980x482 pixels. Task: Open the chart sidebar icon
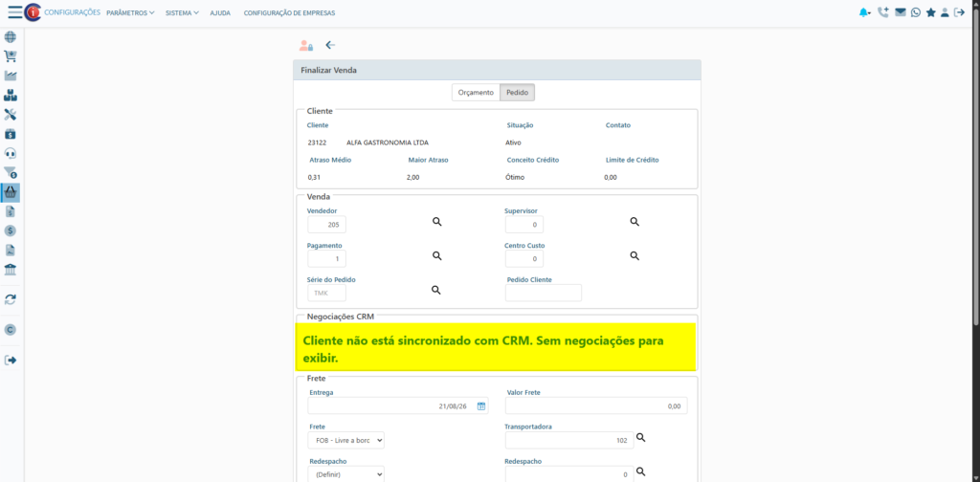(11, 76)
